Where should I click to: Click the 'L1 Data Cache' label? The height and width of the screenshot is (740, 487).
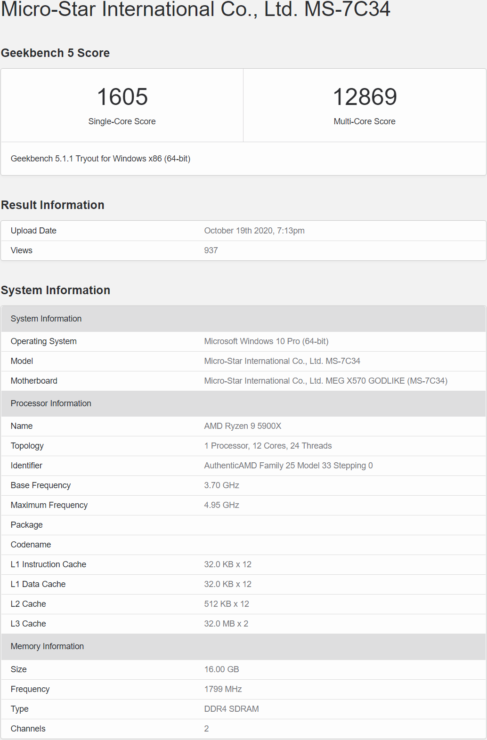(38, 585)
